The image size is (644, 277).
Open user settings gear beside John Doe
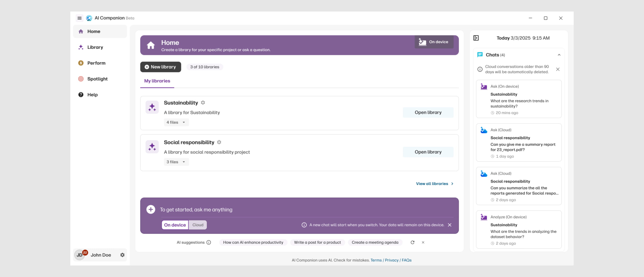coord(122,255)
